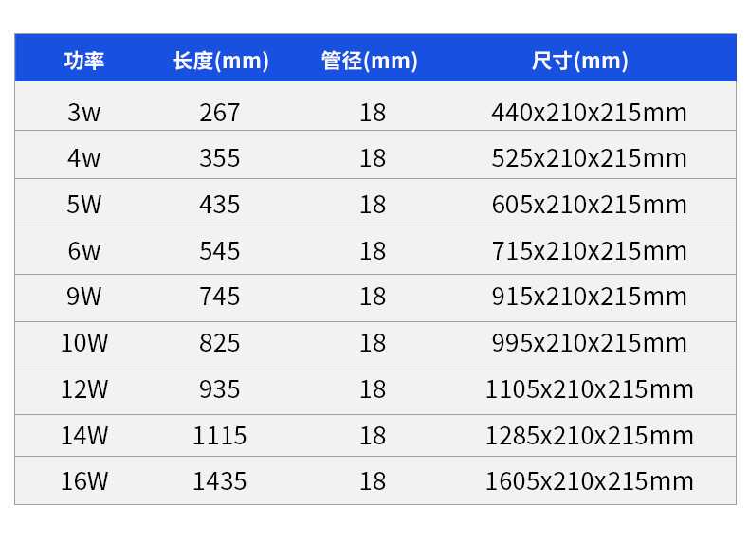This screenshot has width=749, height=560.
Task: Click the 管径(mm) column header
Action: pyautogui.click(x=370, y=61)
